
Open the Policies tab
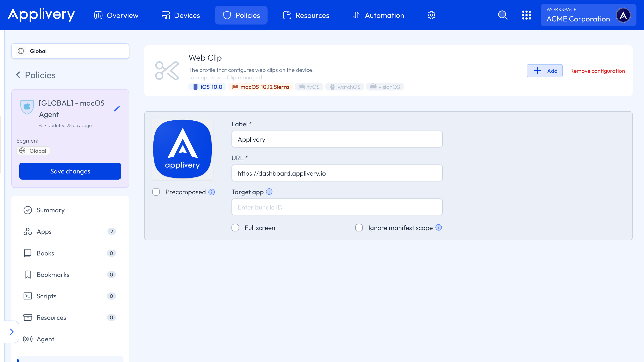pos(241,15)
